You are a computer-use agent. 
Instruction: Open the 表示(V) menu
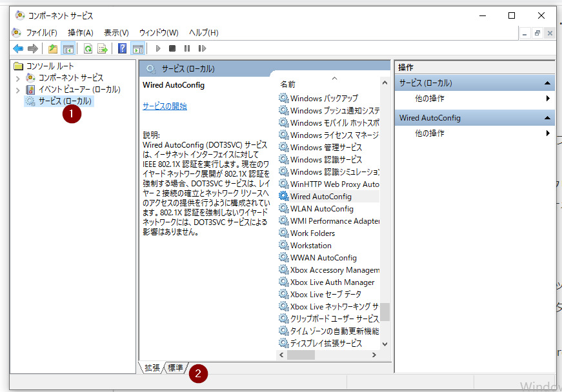(x=117, y=33)
